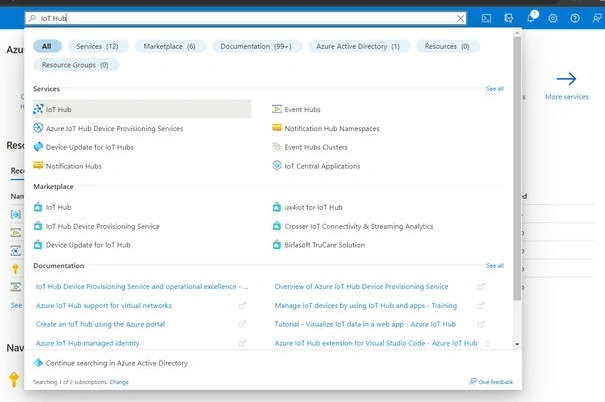Image resolution: width=605 pixels, height=402 pixels.
Task: Open IoT Hub Device Provisioning Service marketplace item
Action: (x=96, y=226)
